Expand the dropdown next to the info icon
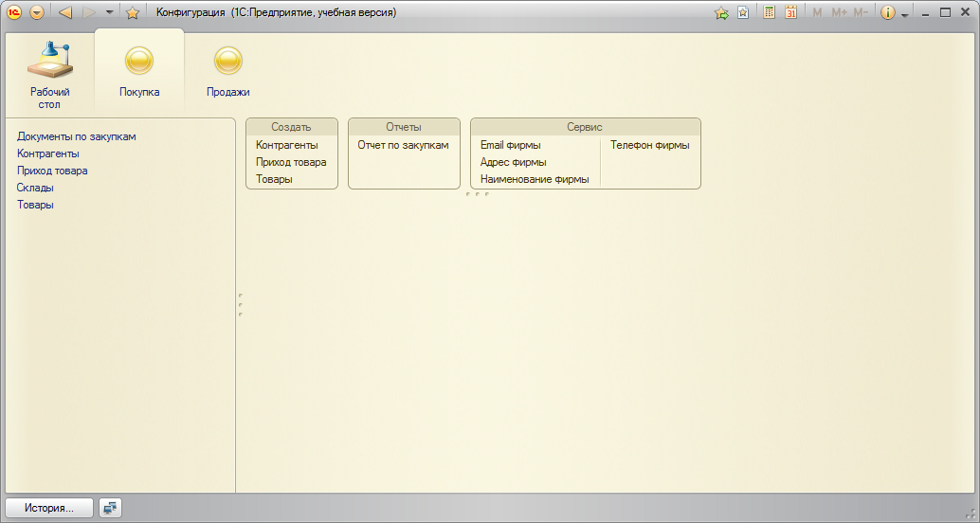This screenshot has height=523, width=980. tap(904, 15)
